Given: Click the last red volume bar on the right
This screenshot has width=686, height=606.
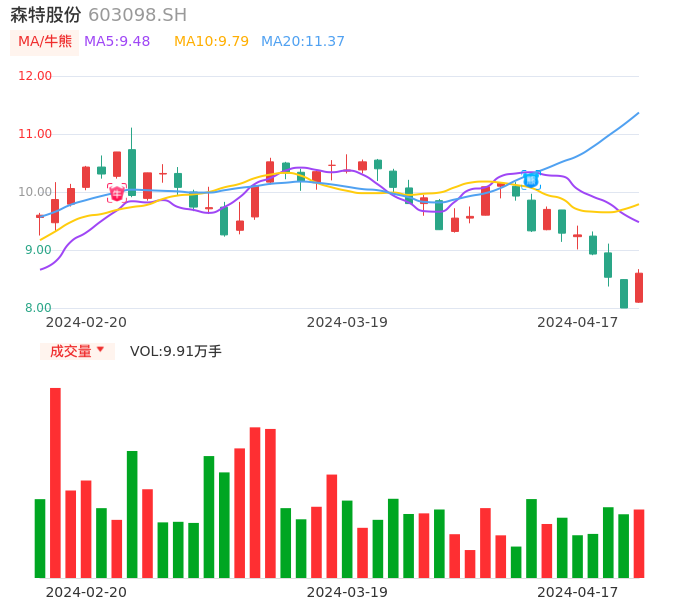Looking at the screenshot, I should (639, 543).
